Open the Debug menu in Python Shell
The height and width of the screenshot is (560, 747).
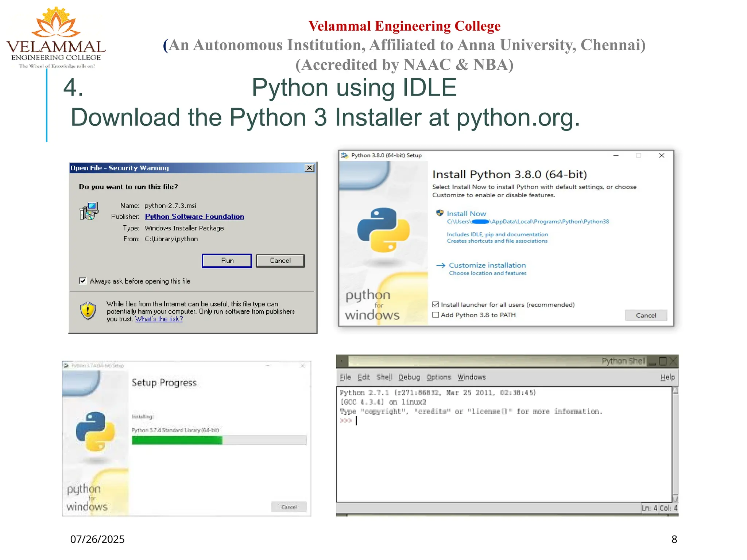[x=409, y=377]
